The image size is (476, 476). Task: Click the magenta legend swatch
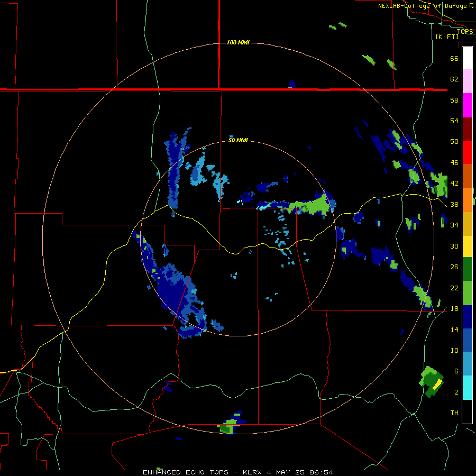click(467, 105)
